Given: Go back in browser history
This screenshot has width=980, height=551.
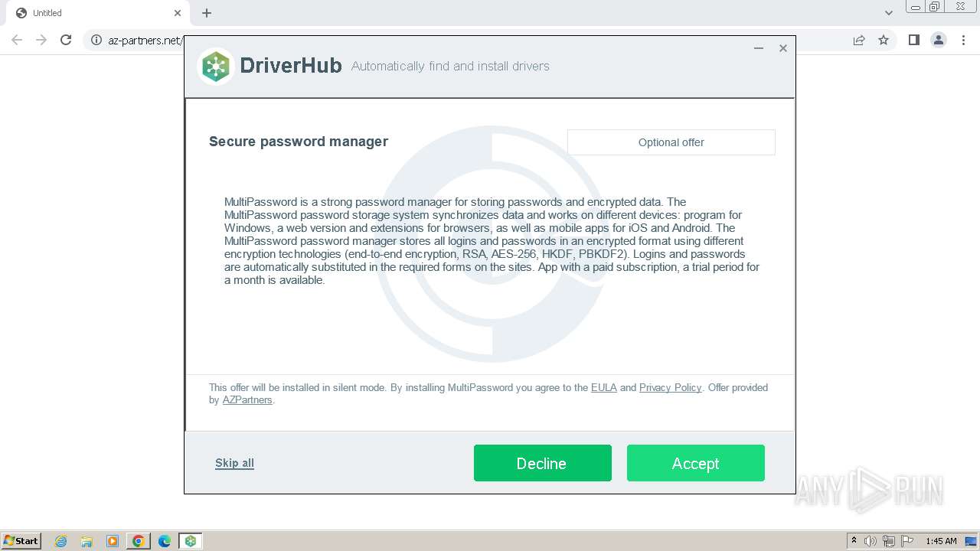Looking at the screenshot, I should click(x=17, y=40).
